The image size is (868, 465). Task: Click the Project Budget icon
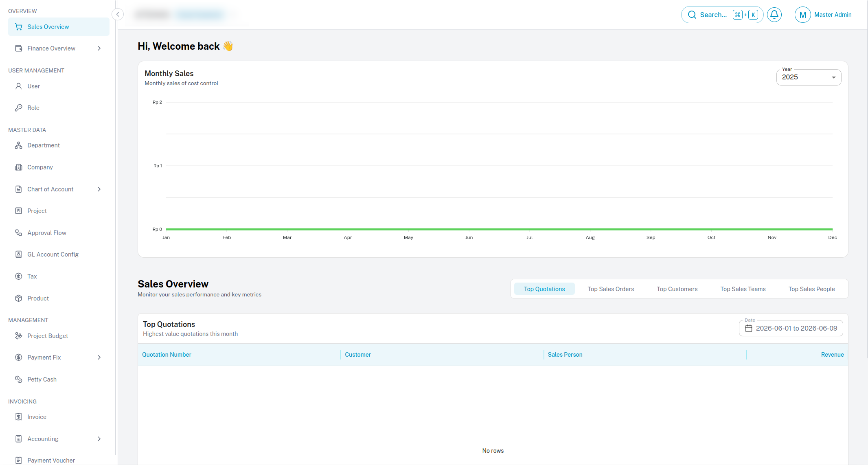[19, 336]
